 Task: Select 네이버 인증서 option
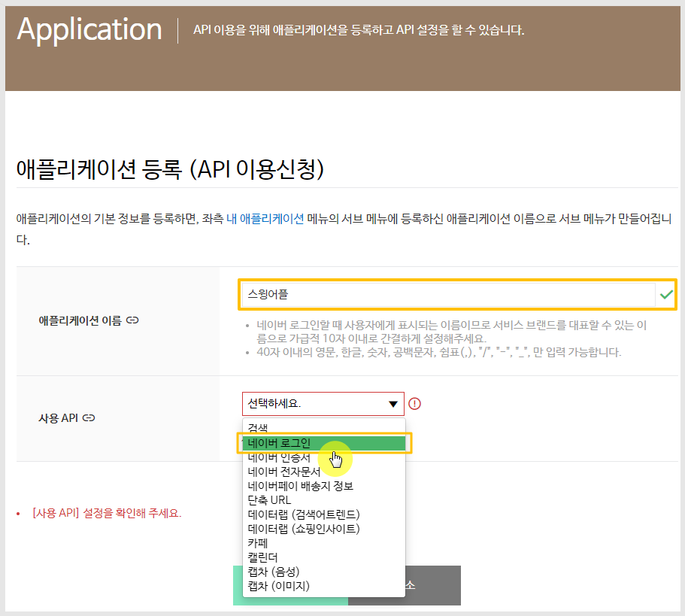coord(324,457)
